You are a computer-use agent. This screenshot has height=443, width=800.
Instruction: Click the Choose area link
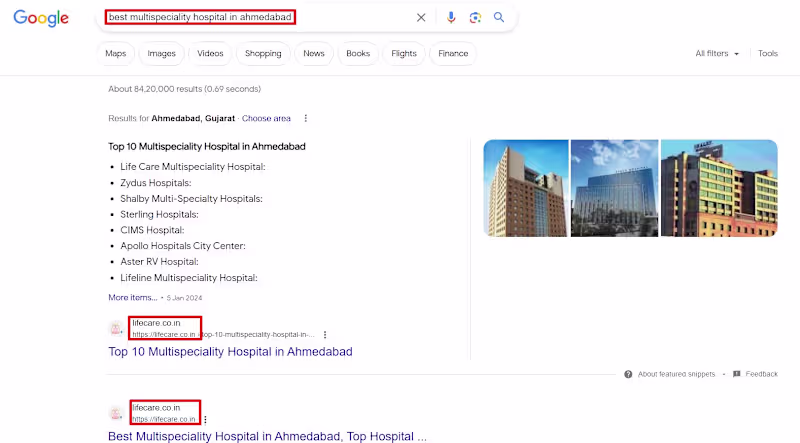coord(266,118)
